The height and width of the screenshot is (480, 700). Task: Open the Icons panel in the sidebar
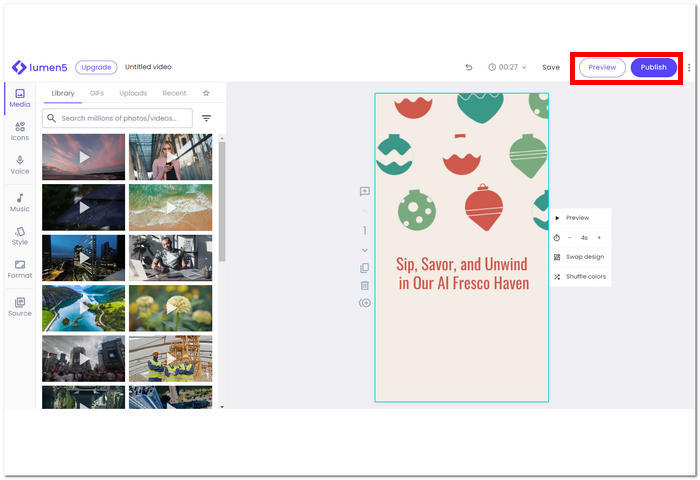tap(20, 131)
